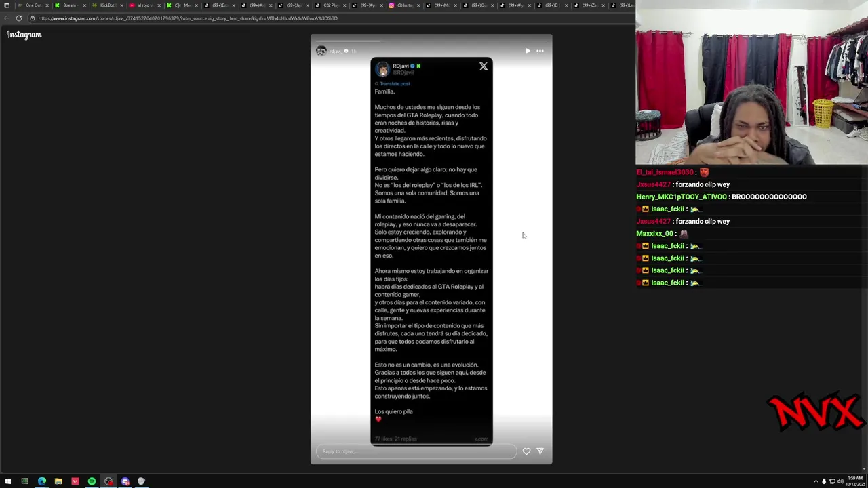Open Spotify from the taskbar
The height and width of the screenshot is (488, 868).
tap(92, 481)
